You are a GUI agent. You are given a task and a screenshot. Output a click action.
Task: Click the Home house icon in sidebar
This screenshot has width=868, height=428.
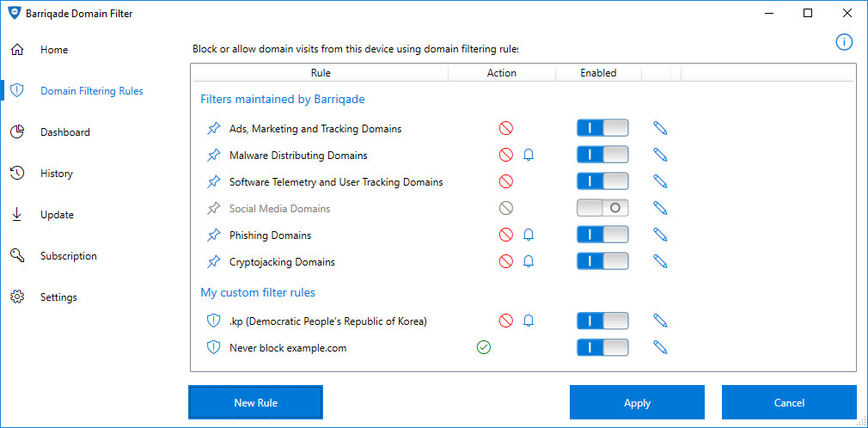(18, 49)
